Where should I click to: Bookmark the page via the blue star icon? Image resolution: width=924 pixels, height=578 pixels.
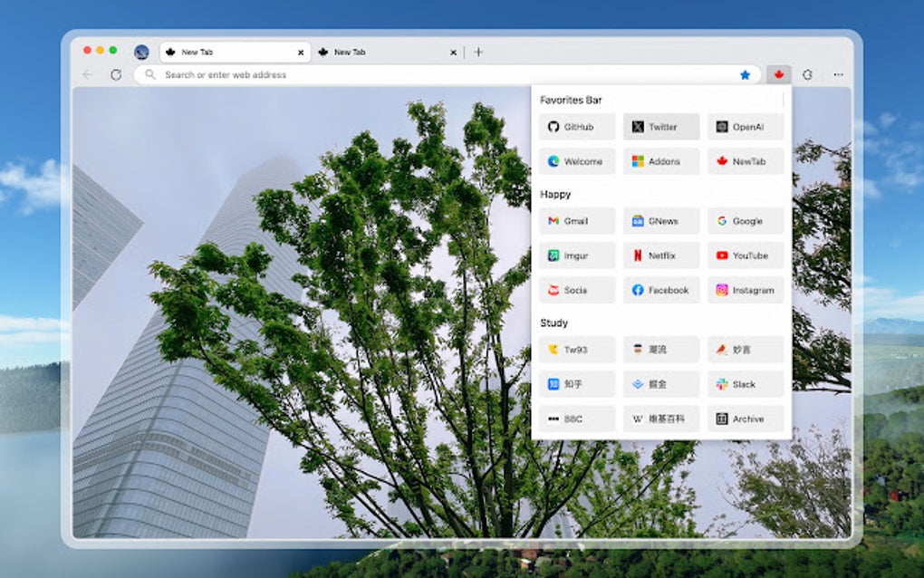(746, 74)
